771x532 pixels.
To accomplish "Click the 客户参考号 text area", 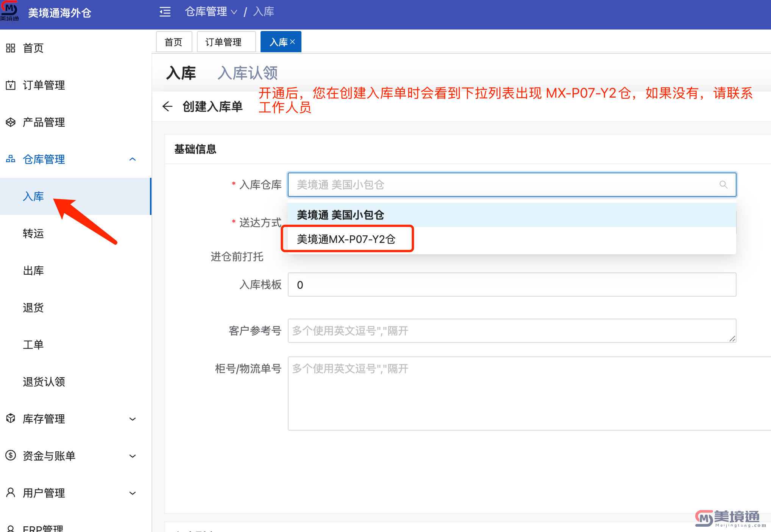I will [x=512, y=331].
